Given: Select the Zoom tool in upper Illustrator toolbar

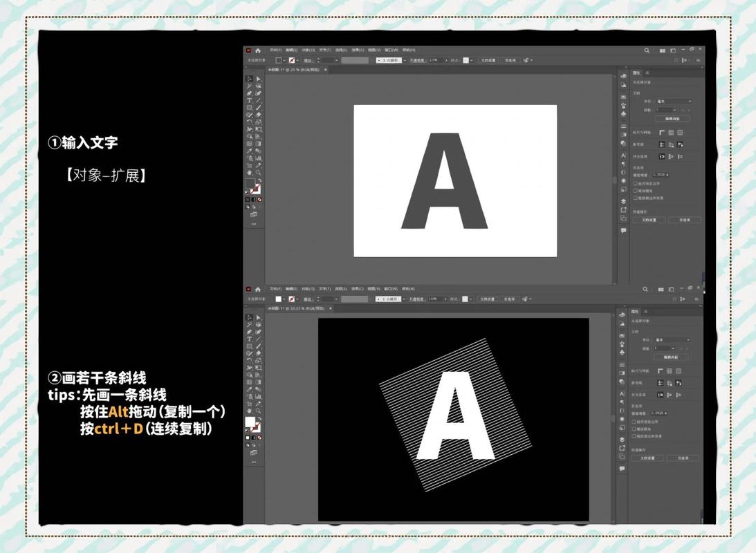Looking at the screenshot, I should (x=259, y=172).
